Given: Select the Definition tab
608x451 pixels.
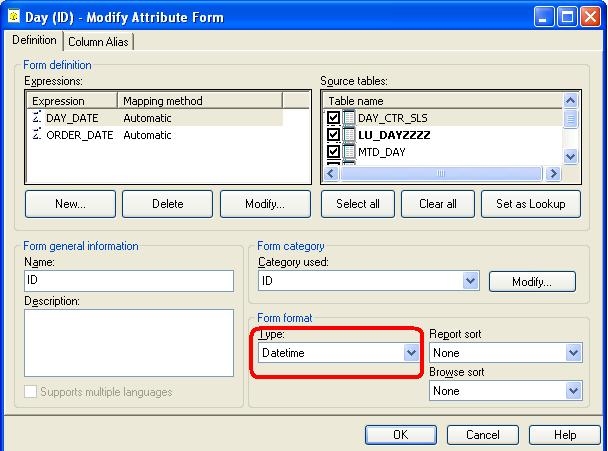Looking at the screenshot, I should (x=34, y=40).
